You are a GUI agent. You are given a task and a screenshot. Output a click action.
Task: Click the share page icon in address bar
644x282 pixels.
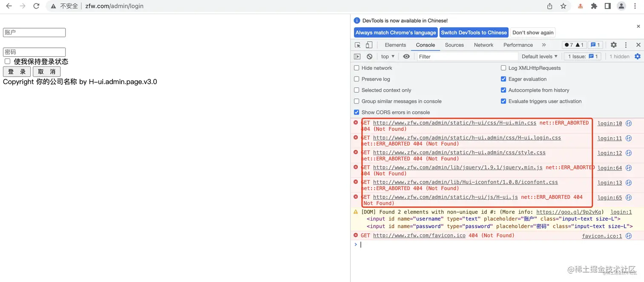[x=550, y=6]
